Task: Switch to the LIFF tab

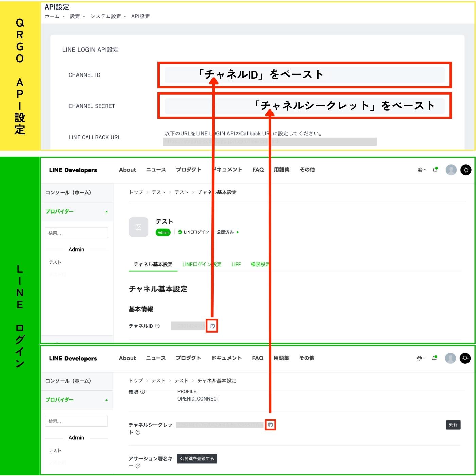Action: coord(236,264)
